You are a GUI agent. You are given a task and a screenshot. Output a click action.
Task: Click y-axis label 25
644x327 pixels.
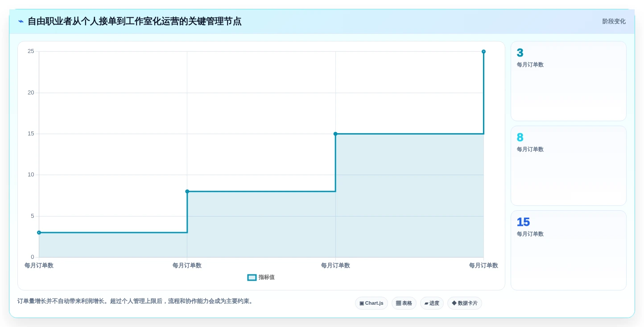click(31, 51)
